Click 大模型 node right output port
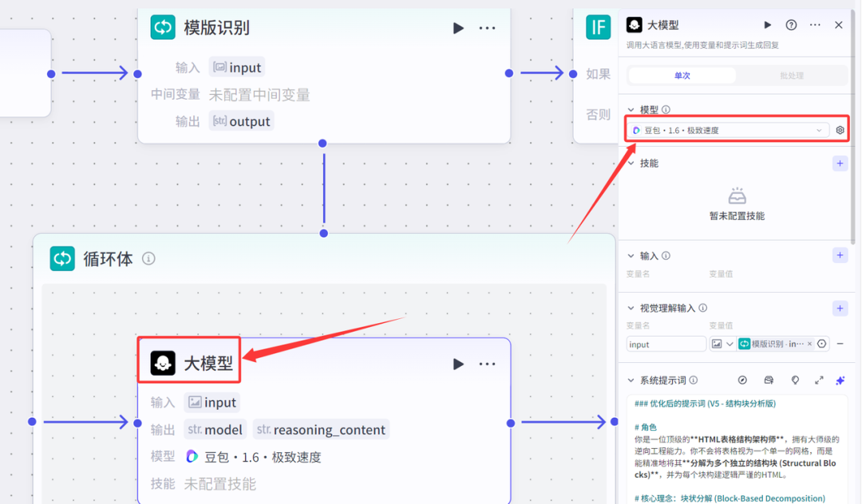This screenshot has height=504, width=862. 511,423
